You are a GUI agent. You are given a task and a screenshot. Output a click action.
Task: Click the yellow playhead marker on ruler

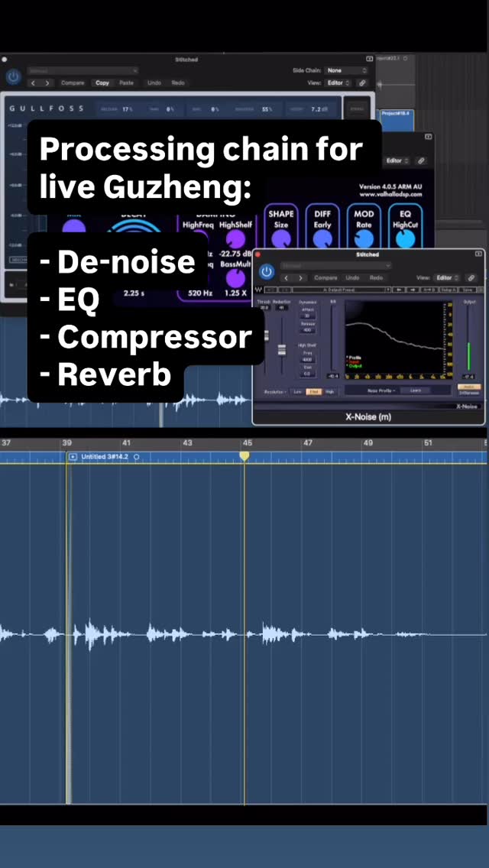(x=244, y=455)
